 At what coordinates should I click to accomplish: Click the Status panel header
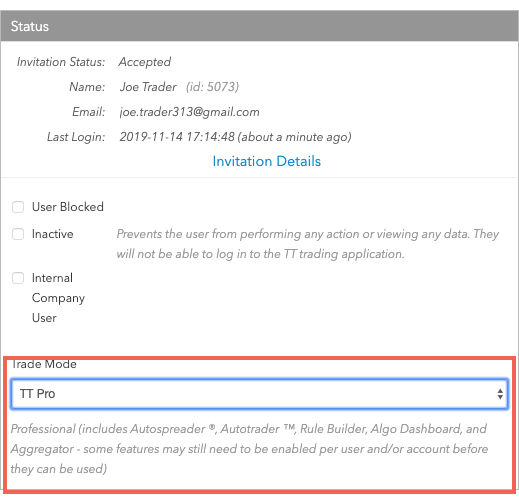[259, 26]
